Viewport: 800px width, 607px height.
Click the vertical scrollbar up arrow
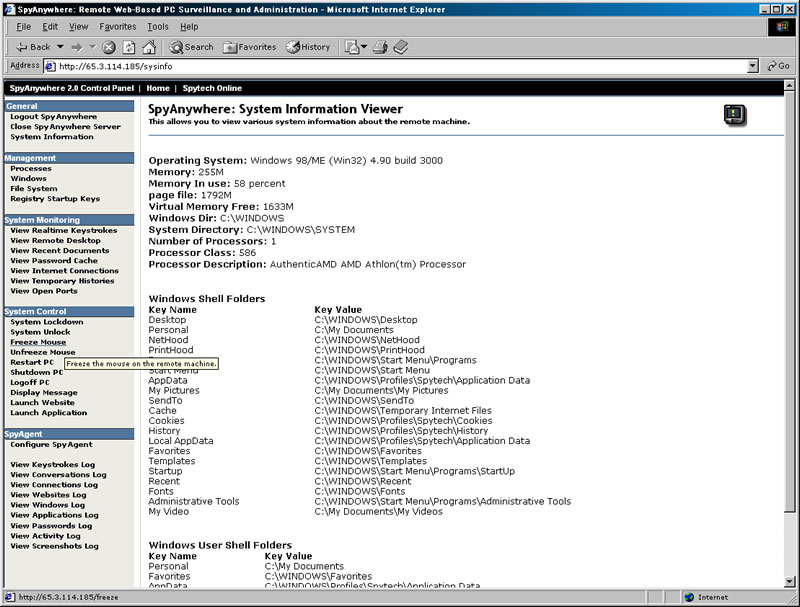(x=789, y=85)
